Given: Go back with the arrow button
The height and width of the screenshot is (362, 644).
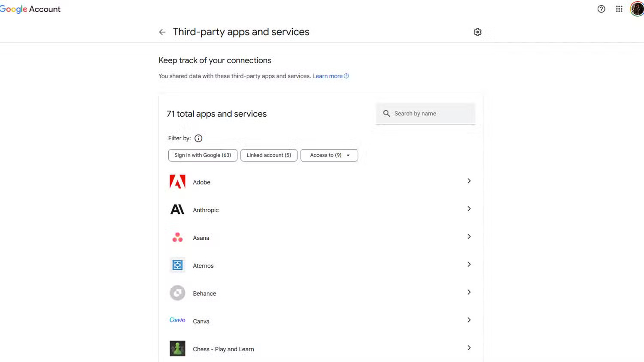Looking at the screenshot, I should [x=162, y=32].
